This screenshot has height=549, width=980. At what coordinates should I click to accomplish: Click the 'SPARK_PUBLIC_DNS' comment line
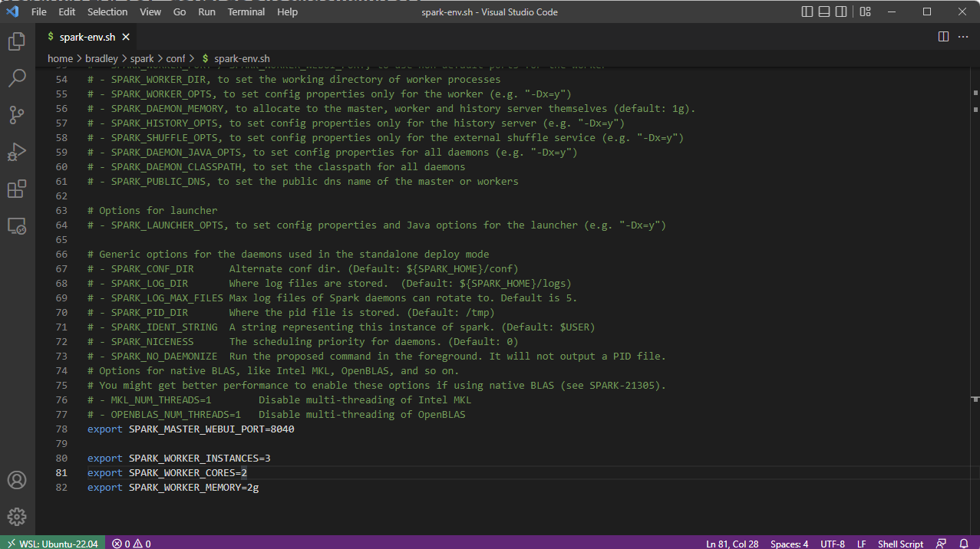(303, 182)
